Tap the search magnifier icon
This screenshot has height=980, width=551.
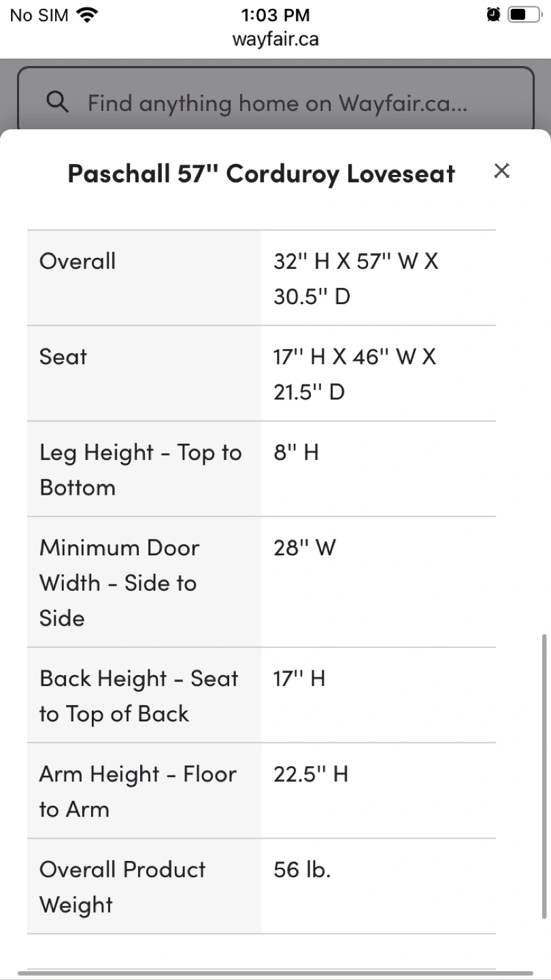click(58, 103)
